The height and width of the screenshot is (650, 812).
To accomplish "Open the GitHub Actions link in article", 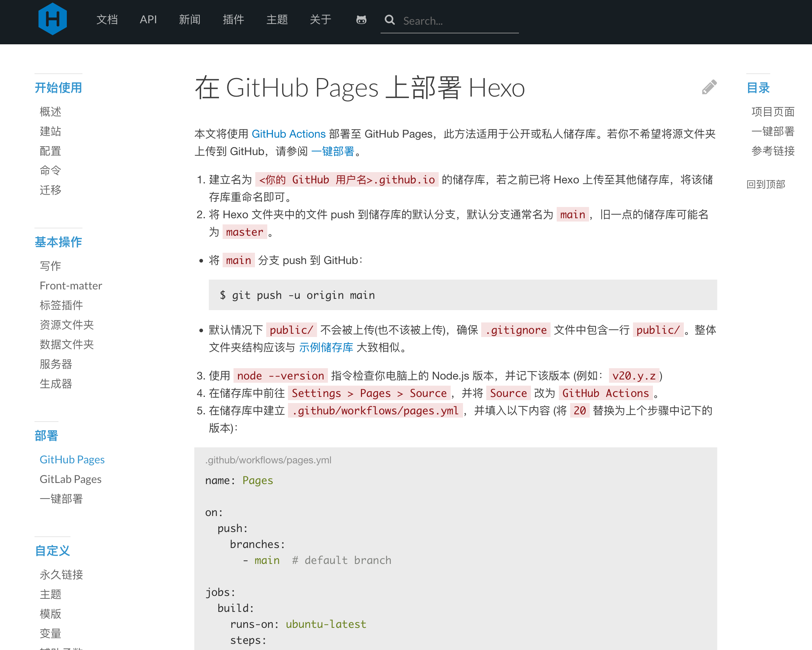I will 289,134.
